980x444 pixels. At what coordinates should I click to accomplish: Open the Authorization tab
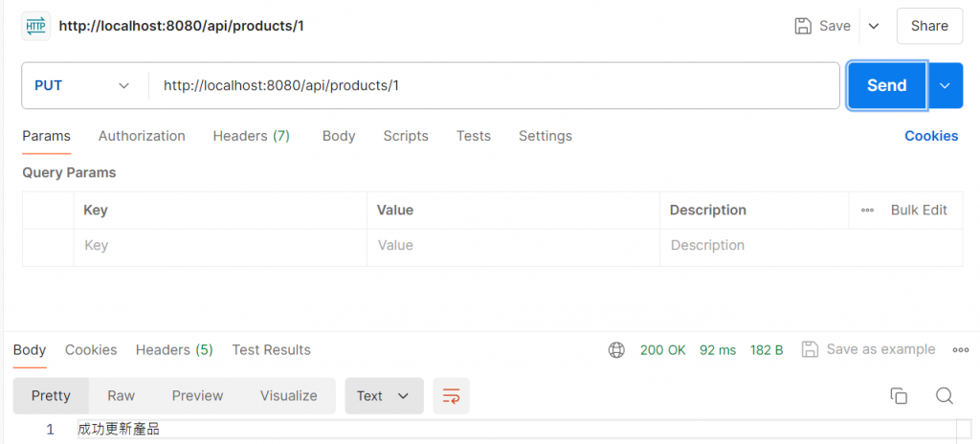point(142,136)
